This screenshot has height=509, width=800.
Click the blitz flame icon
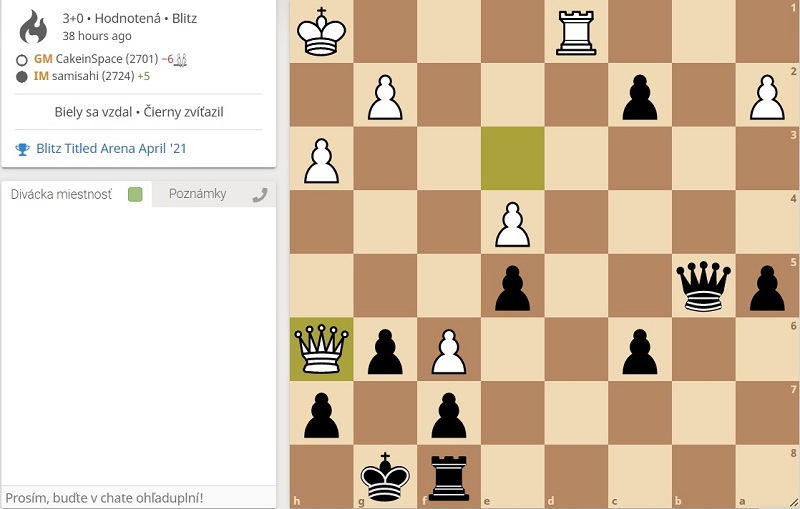[33, 27]
